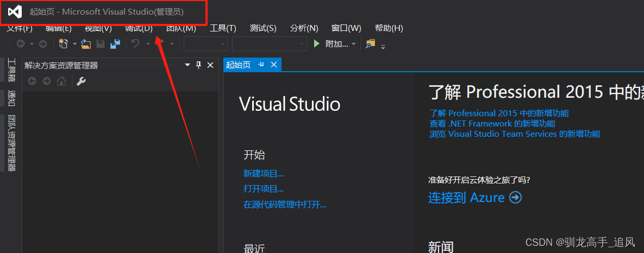Pin the 解决方案资源管理器 panel with pushpin
Screen dimensions: 644x253
click(x=199, y=65)
